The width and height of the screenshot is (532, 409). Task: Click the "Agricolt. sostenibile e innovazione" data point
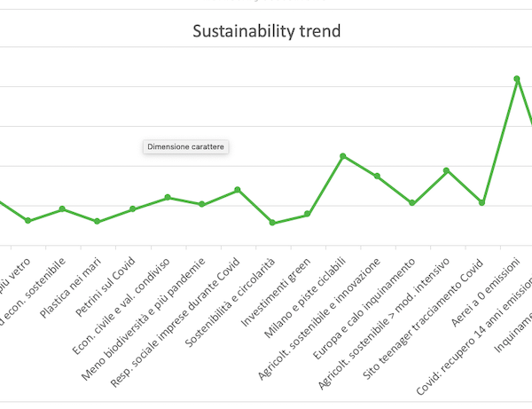coord(377,177)
